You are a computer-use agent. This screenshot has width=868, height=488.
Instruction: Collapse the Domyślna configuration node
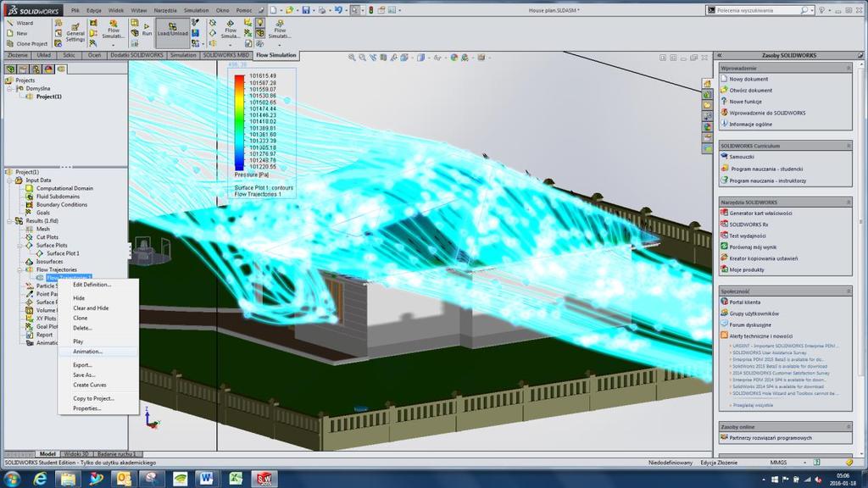pyautogui.click(x=9, y=88)
